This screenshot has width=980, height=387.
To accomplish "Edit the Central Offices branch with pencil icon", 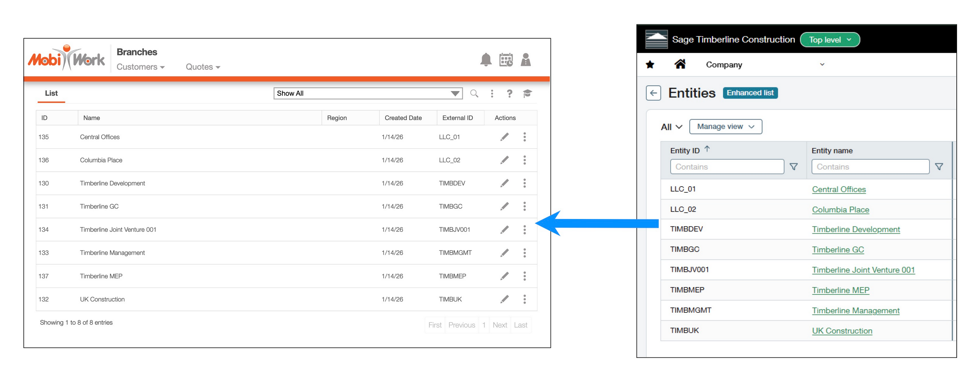I will pos(505,137).
